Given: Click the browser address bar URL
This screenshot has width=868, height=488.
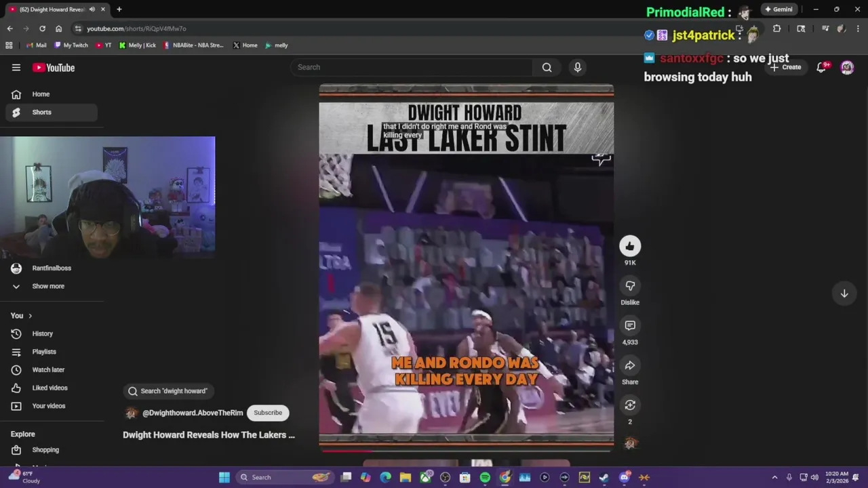Looking at the screenshot, I should tap(136, 28).
